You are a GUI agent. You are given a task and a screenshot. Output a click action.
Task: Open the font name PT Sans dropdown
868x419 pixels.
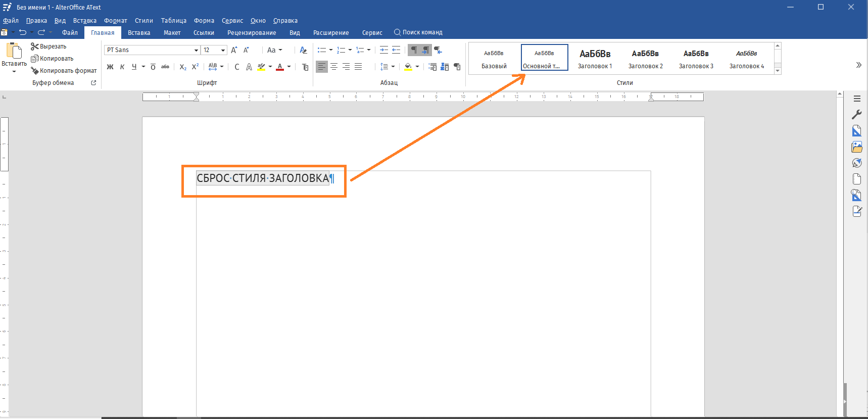(196, 50)
